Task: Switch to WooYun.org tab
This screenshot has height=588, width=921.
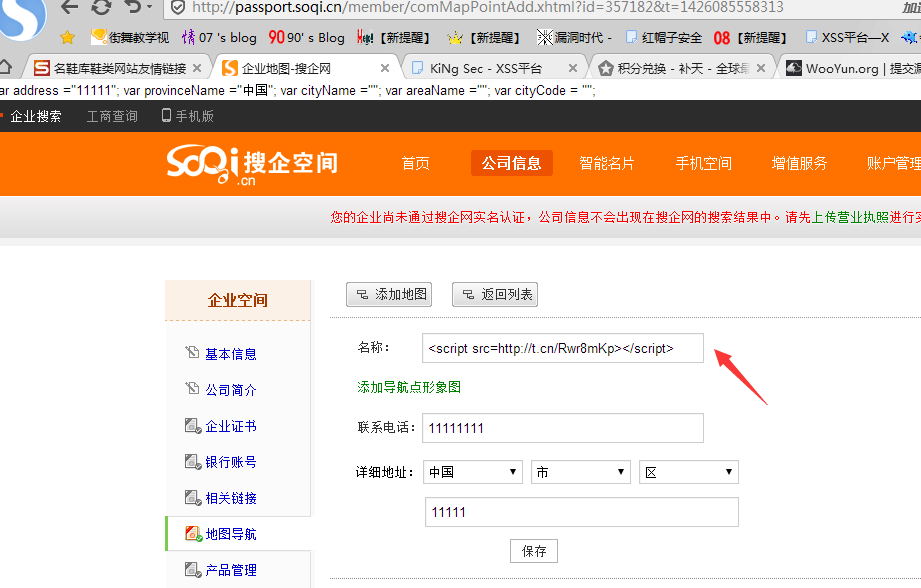Action: pyautogui.click(x=853, y=69)
